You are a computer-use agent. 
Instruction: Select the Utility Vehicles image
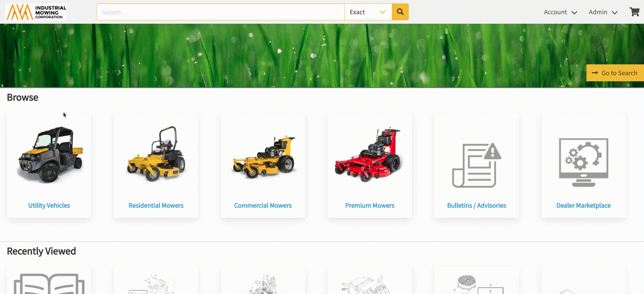(49, 155)
